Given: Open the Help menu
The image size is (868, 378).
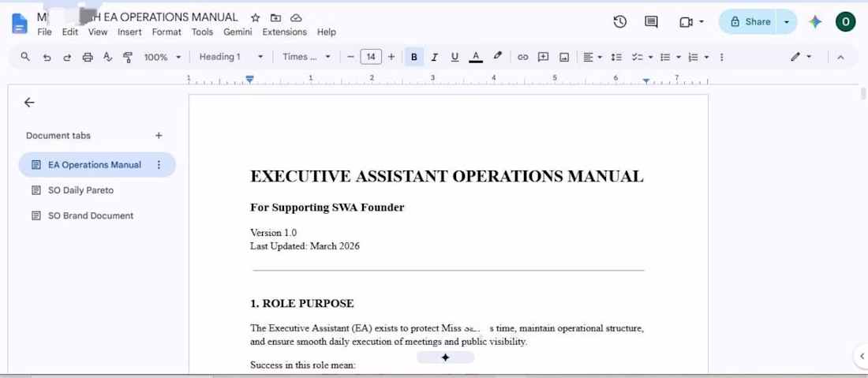Looking at the screenshot, I should click(327, 32).
